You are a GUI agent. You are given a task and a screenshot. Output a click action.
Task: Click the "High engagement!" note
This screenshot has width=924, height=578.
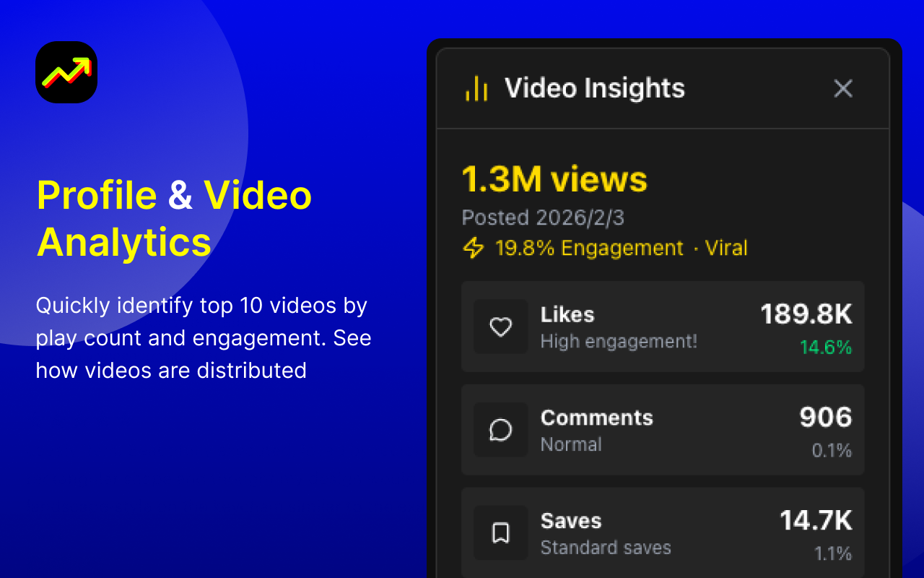click(619, 341)
